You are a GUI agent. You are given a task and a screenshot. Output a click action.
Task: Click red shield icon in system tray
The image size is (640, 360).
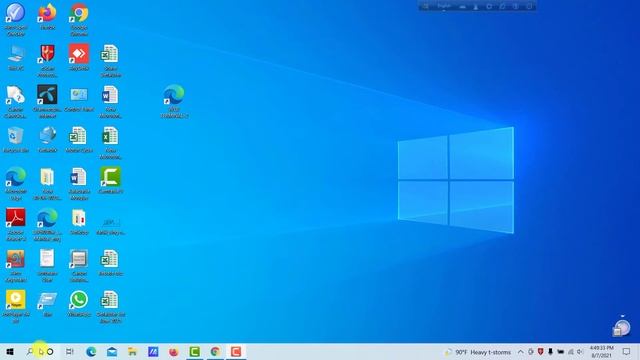tap(540, 351)
